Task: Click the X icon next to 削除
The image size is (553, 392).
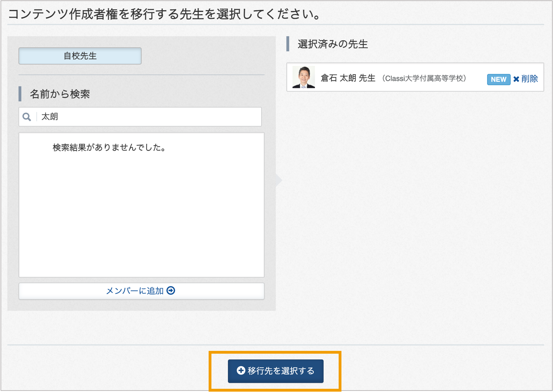Action: (x=516, y=79)
